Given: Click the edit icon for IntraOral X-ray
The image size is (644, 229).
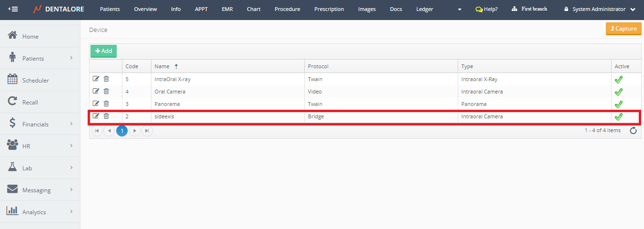Looking at the screenshot, I should 96,79.
